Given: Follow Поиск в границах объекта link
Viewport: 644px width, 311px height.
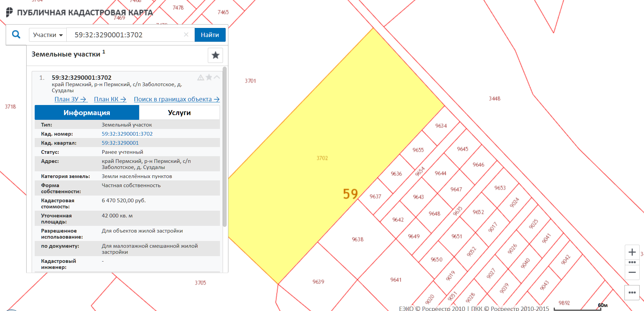Looking at the screenshot, I should pyautogui.click(x=176, y=99).
